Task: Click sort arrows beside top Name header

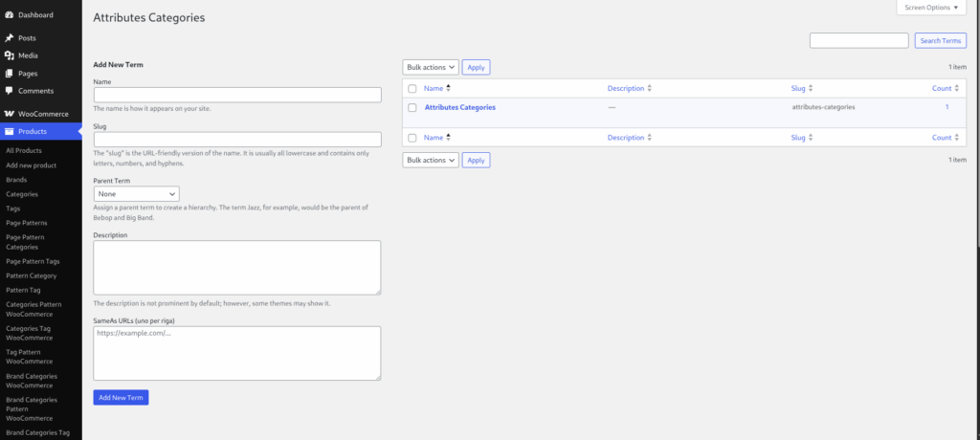Action: click(448, 88)
